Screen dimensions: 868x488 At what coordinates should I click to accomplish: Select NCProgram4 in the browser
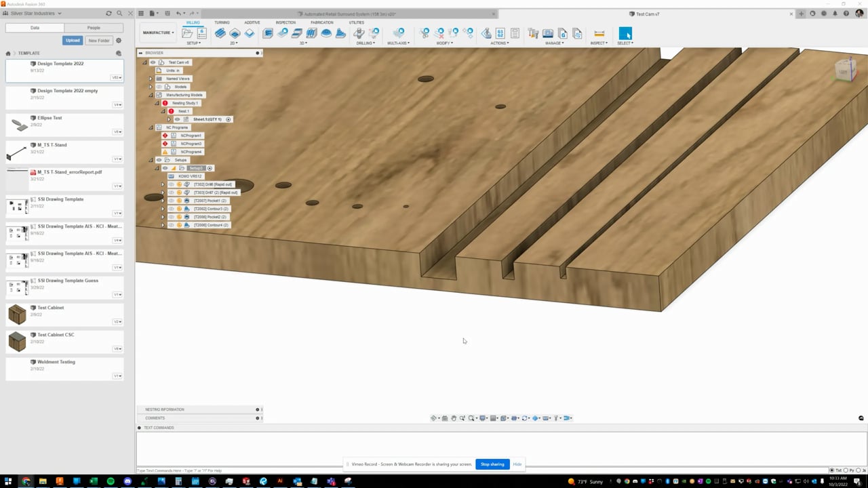(191, 152)
